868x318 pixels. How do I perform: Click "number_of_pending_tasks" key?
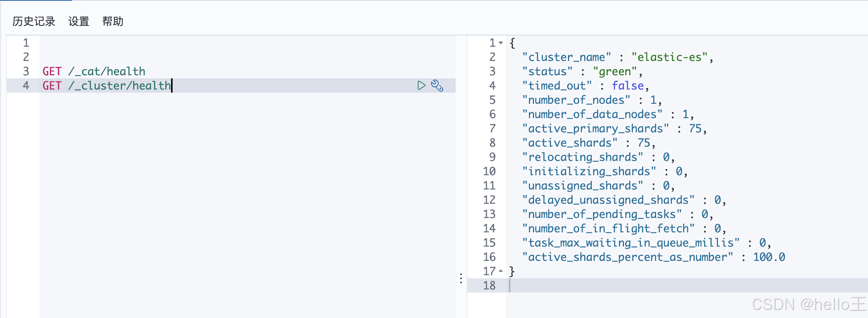pos(602,214)
